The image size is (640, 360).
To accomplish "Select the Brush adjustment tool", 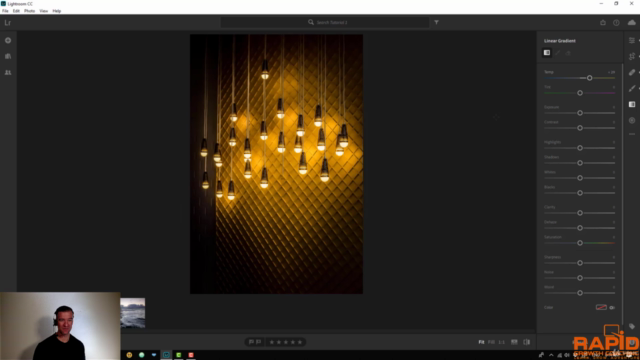I will 632,89.
